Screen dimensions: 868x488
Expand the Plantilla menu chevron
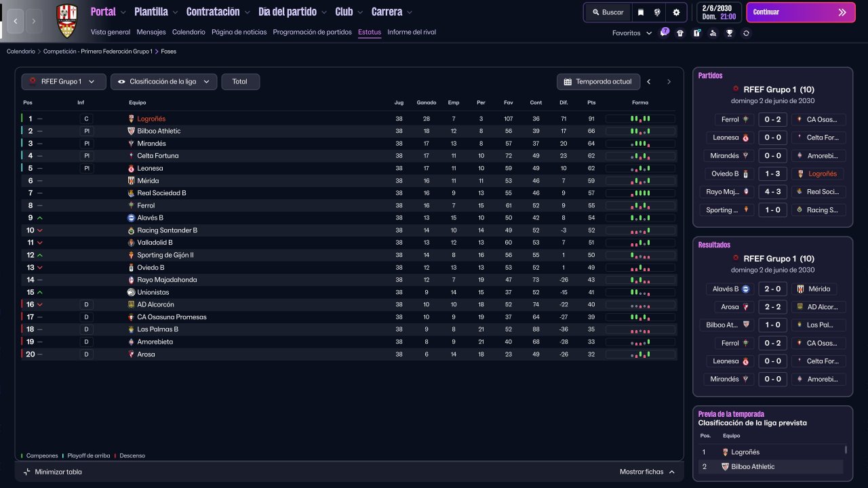click(175, 12)
